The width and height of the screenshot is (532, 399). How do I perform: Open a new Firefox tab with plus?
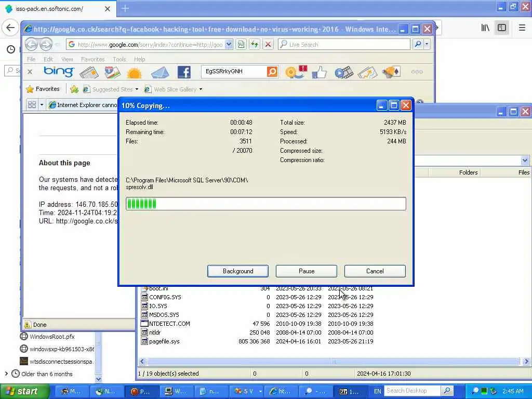(125, 8)
